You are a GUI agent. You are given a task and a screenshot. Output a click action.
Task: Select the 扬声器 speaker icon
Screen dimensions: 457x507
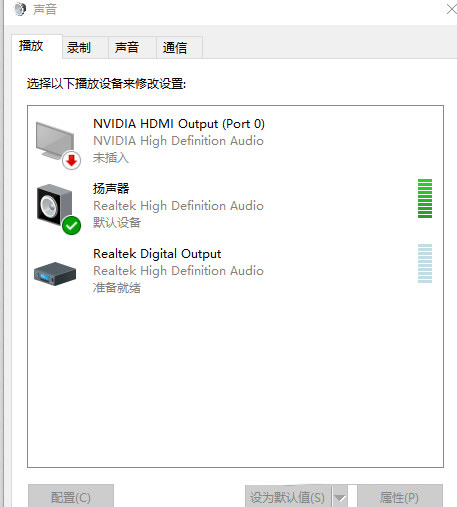[55, 205]
